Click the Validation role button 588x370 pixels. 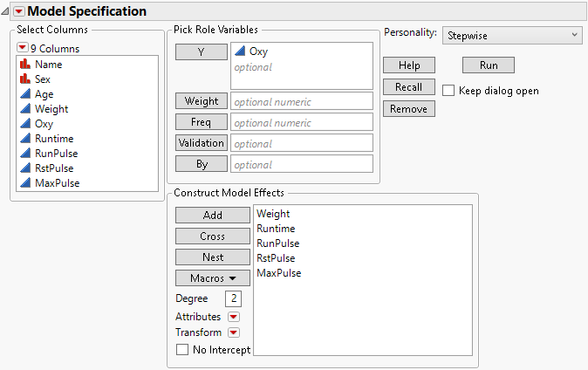coord(202,142)
